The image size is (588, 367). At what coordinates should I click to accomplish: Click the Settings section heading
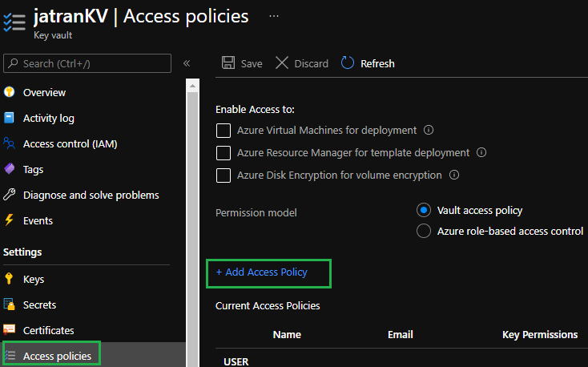tap(22, 252)
